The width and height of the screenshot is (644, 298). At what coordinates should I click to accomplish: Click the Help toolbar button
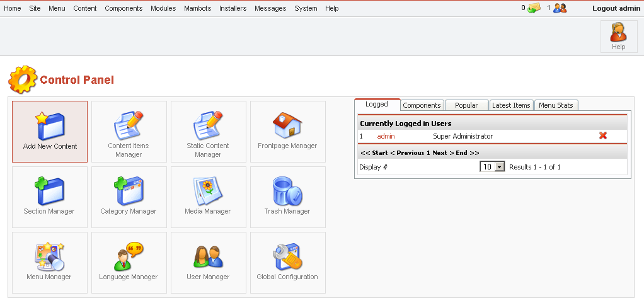tap(618, 36)
